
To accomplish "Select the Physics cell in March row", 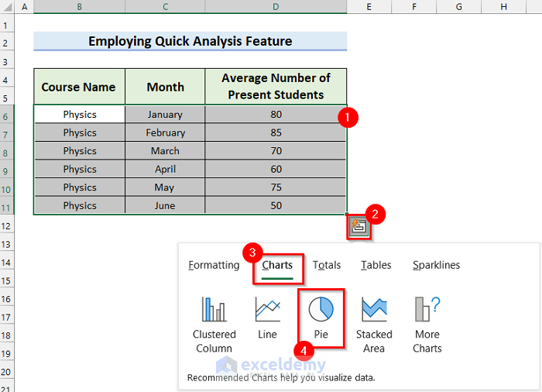I will (80, 151).
